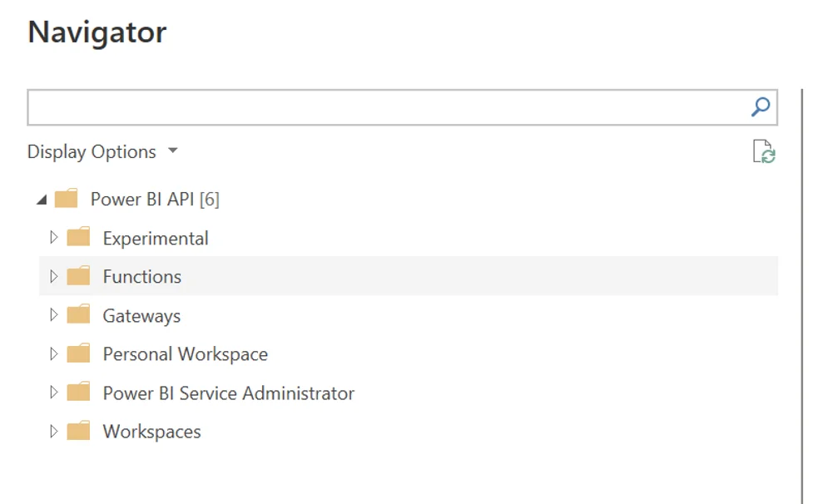
Task: Expand the Gateways folder arrow
Action: tap(54, 315)
